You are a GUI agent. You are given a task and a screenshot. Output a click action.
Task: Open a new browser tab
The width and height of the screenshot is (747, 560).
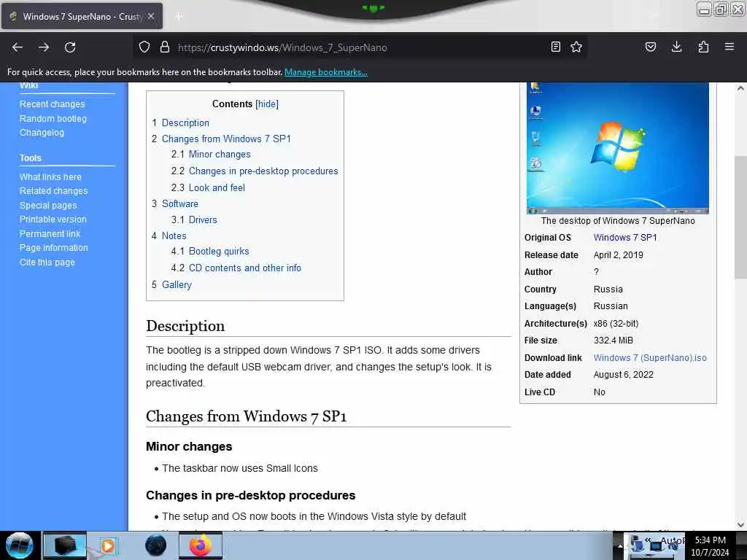(x=179, y=17)
